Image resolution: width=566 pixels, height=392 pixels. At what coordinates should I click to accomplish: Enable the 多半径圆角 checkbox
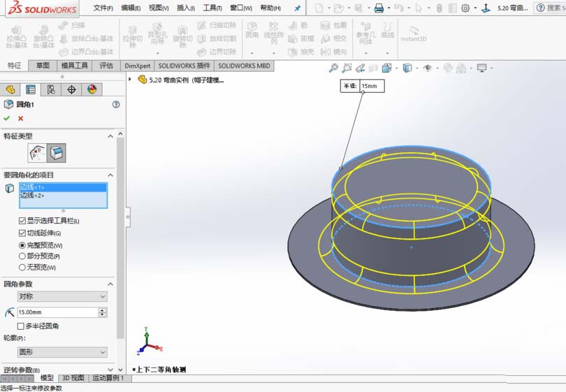(x=20, y=326)
